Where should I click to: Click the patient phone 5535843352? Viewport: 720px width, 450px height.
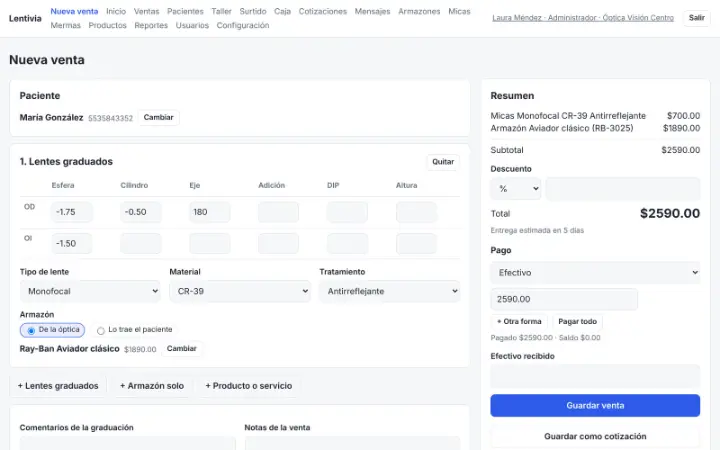110,118
